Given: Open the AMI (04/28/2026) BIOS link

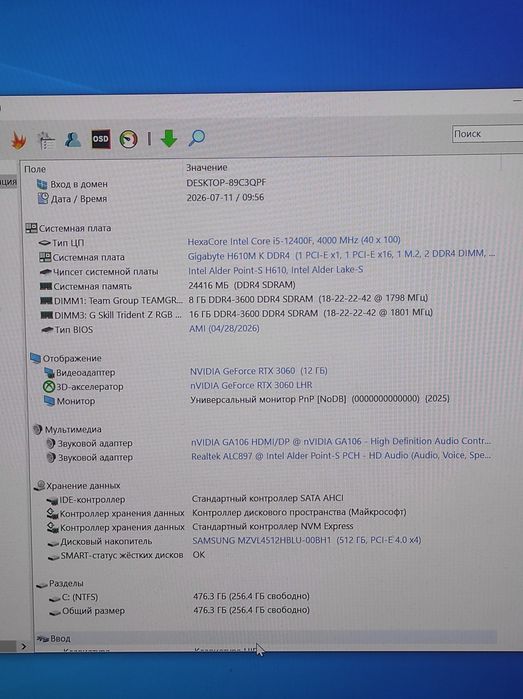Looking at the screenshot, I should [224, 329].
